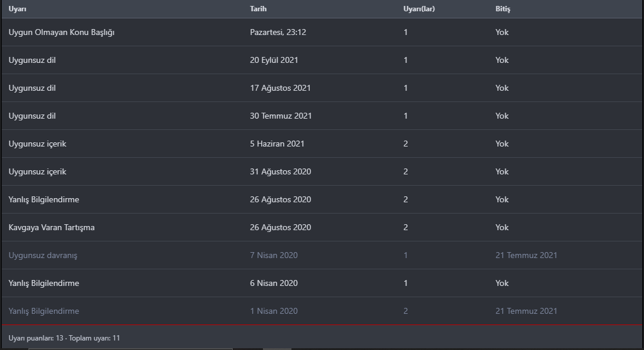Click the date 6 Nisan 2020
The image size is (644, 350).
[x=274, y=284]
